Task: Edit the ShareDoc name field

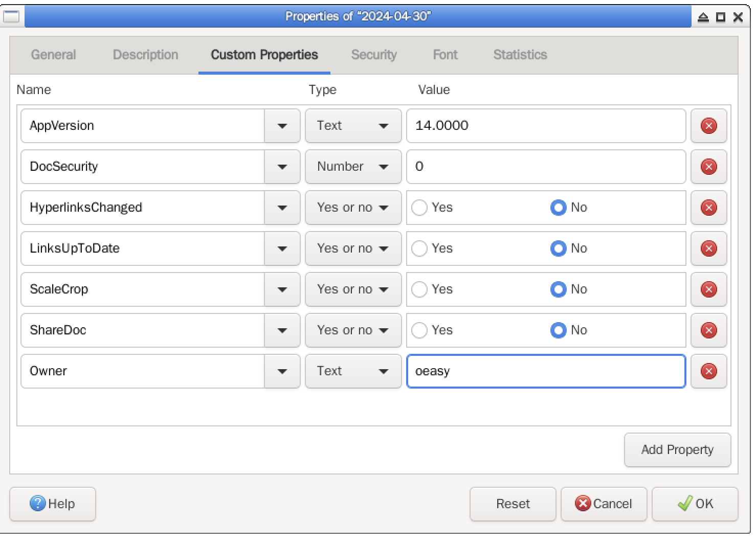Action: pos(143,330)
